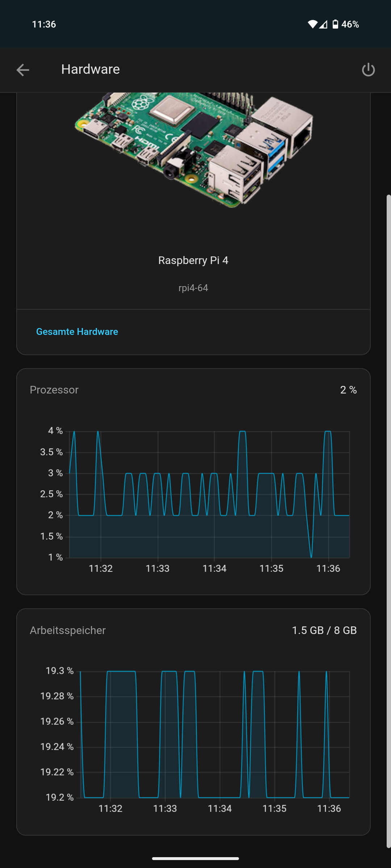Tap the 4 % axis label on the Prozessor chart
This screenshot has width=391, height=868.
coord(55,431)
